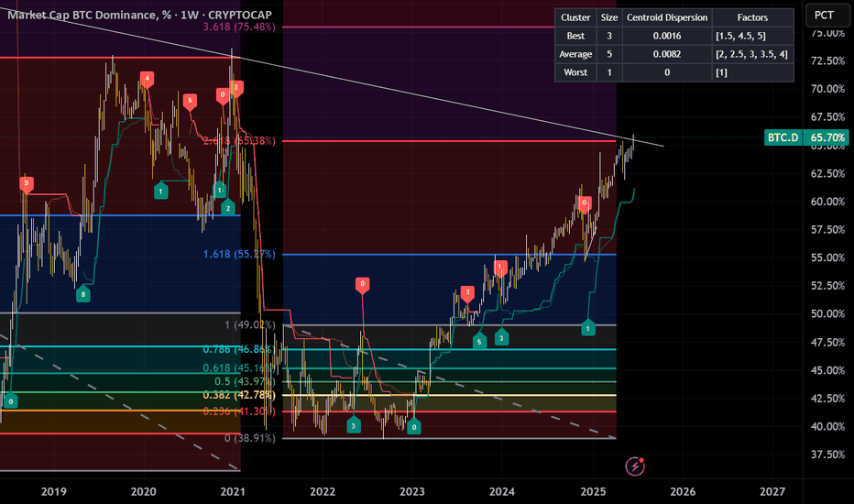Click the 40.00% price axis label

click(827, 426)
